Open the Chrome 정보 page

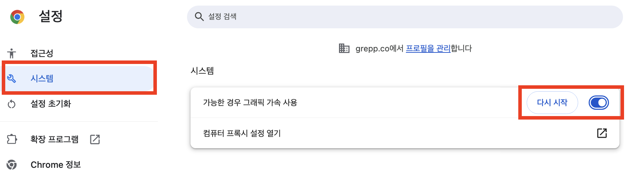pyautogui.click(x=56, y=164)
